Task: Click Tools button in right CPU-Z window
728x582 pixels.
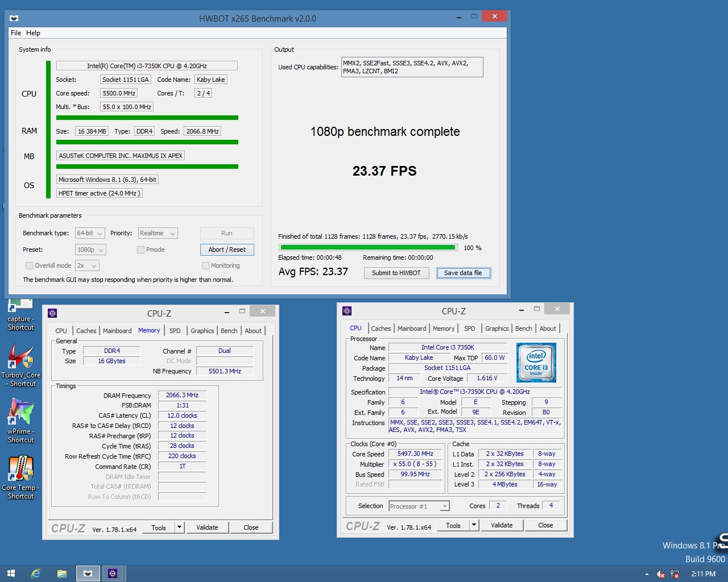Action: click(453, 525)
